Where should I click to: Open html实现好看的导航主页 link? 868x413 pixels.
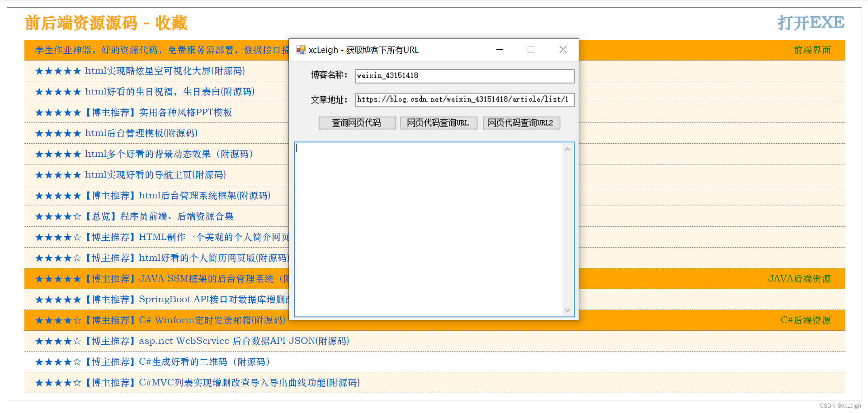(131, 175)
